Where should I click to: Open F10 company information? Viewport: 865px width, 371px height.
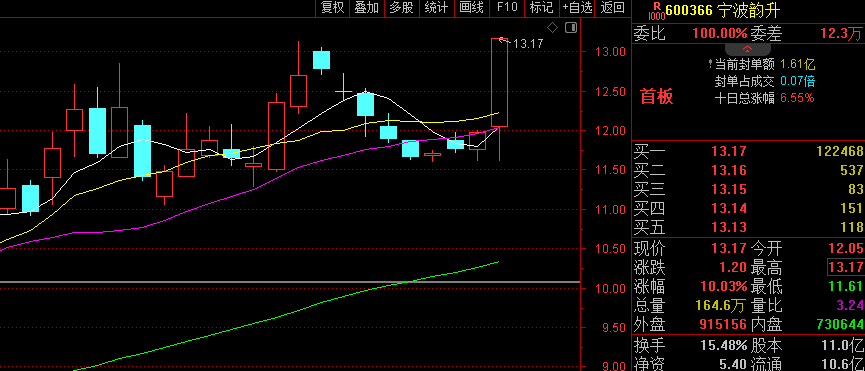click(507, 8)
